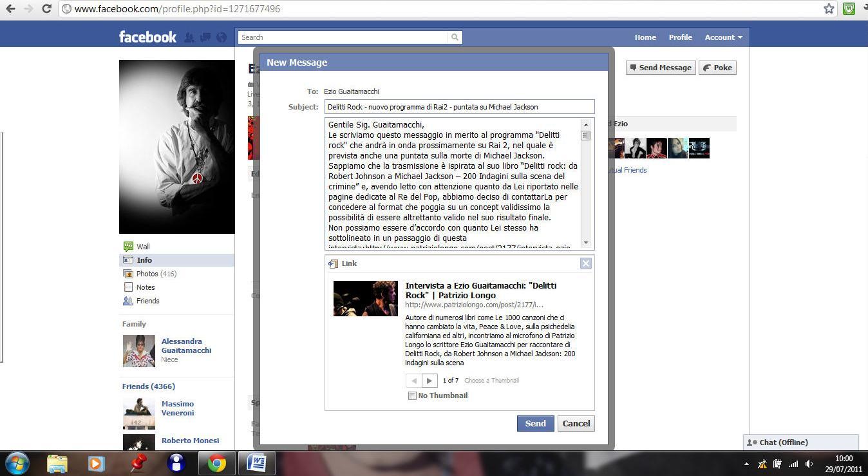This screenshot has height=476, width=868.
Task: Open the Intervista a Ezio Guaitamacchi link title
Action: click(x=481, y=290)
